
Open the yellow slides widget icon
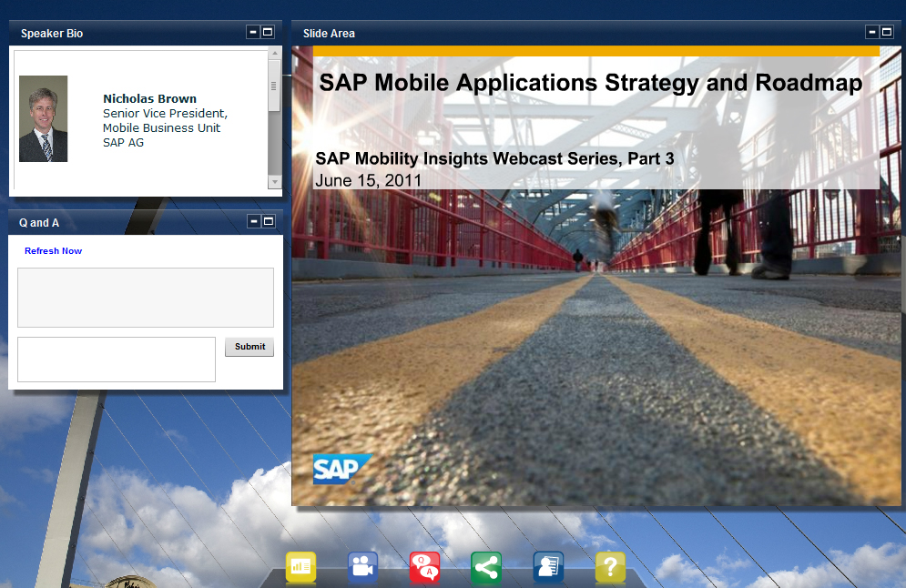point(301,567)
